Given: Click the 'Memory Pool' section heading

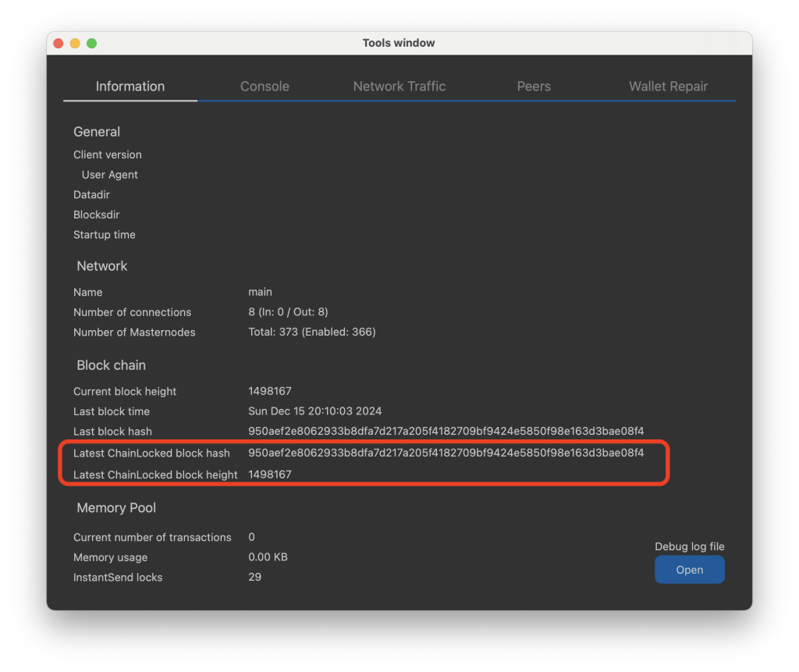Looking at the screenshot, I should tap(116, 508).
